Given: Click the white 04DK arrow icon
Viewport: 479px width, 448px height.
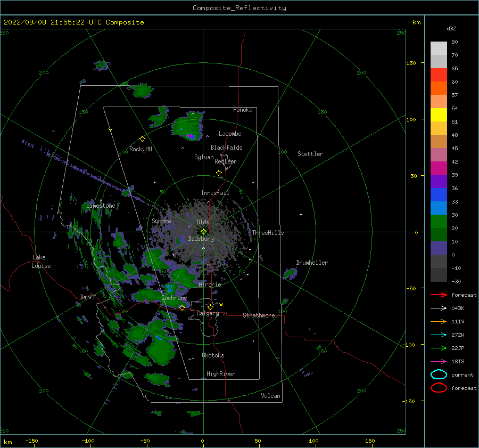Looking at the screenshot, I should pos(439,308).
